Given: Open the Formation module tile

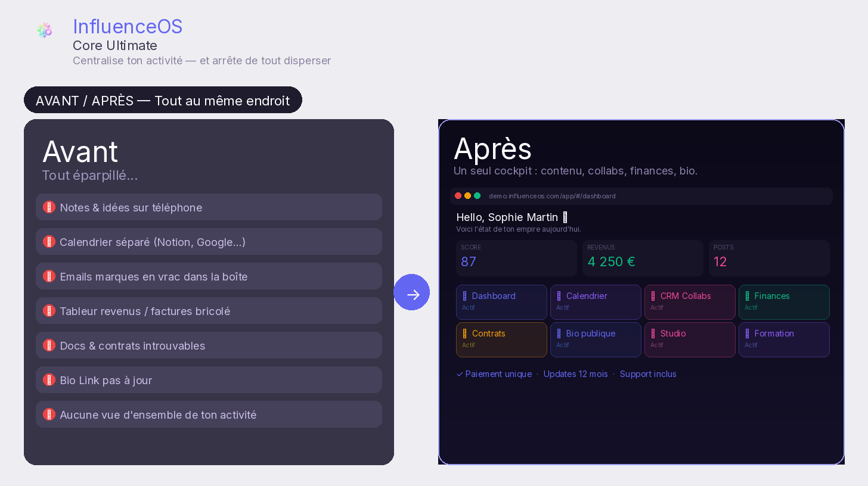Looking at the screenshot, I should click(x=784, y=339).
